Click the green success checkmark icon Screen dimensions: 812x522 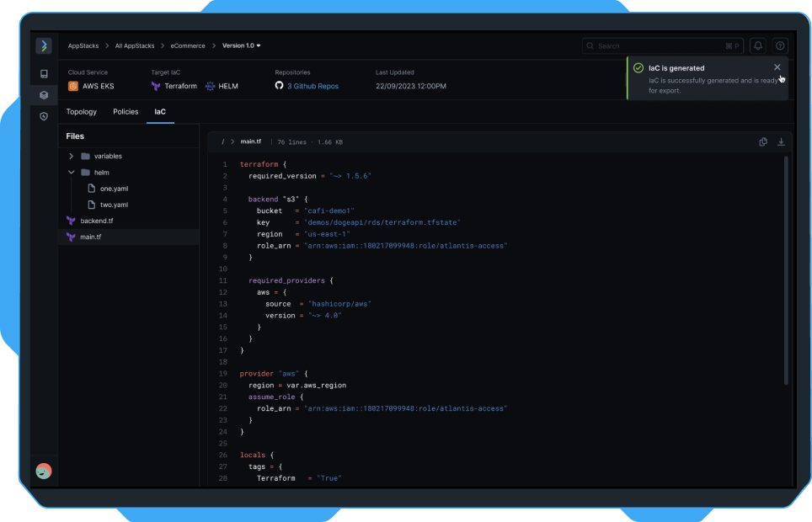[638, 68]
